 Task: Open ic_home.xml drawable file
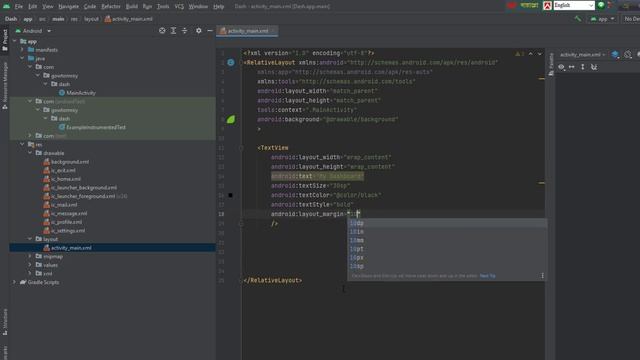pos(66,179)
